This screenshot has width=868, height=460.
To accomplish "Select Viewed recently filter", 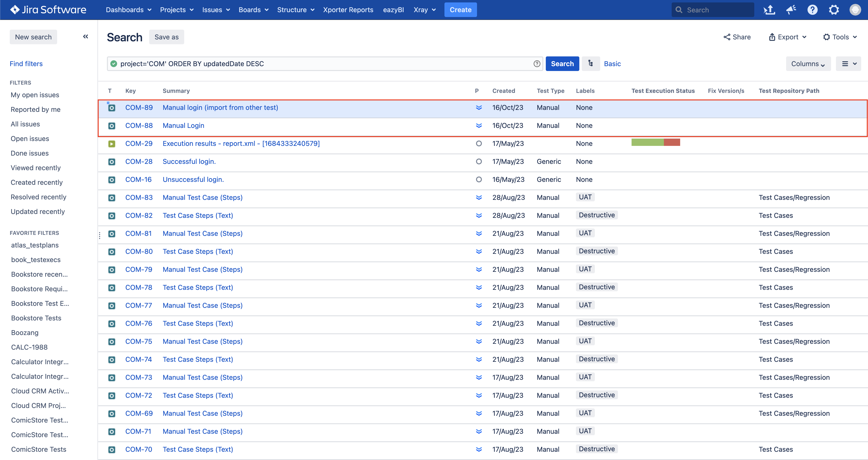I will tap(35, 168).
